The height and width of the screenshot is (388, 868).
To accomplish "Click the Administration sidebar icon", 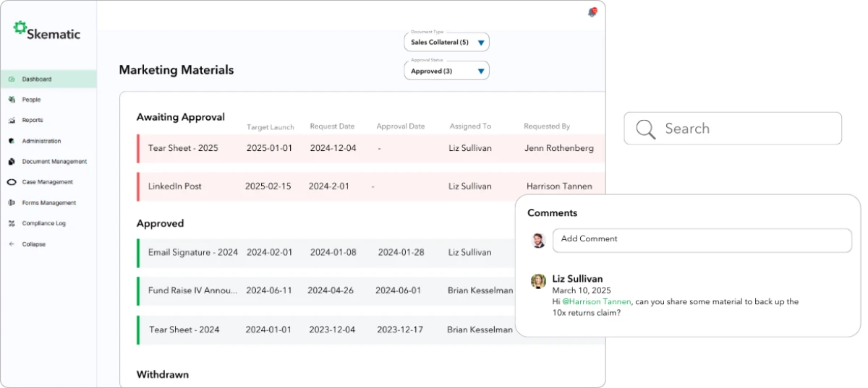I will [12, 141].
